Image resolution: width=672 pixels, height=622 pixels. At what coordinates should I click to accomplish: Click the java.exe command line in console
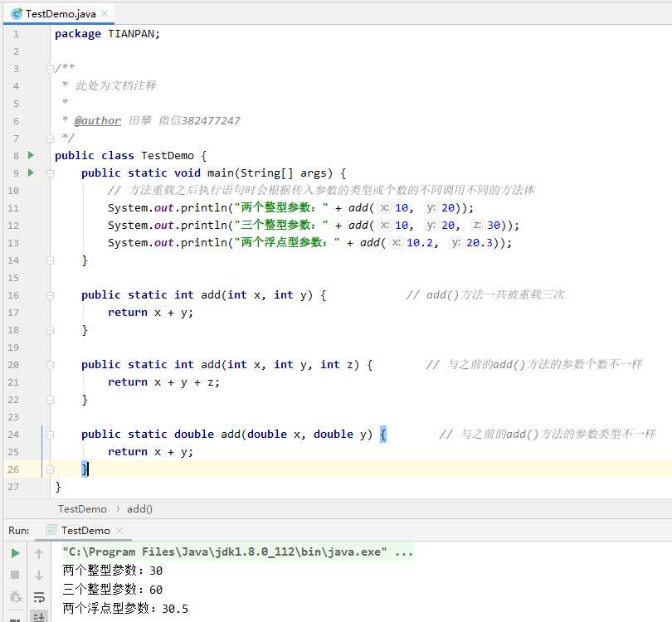click(237, 552)
